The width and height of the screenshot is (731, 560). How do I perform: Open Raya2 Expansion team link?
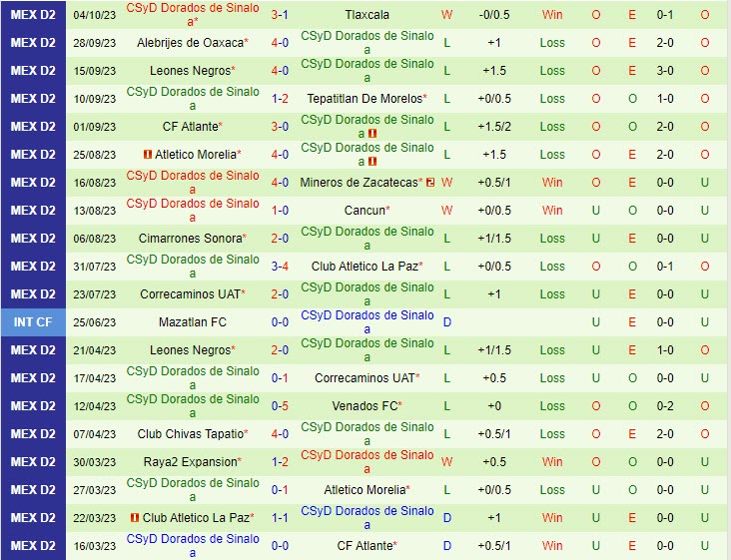coord(190,462)
